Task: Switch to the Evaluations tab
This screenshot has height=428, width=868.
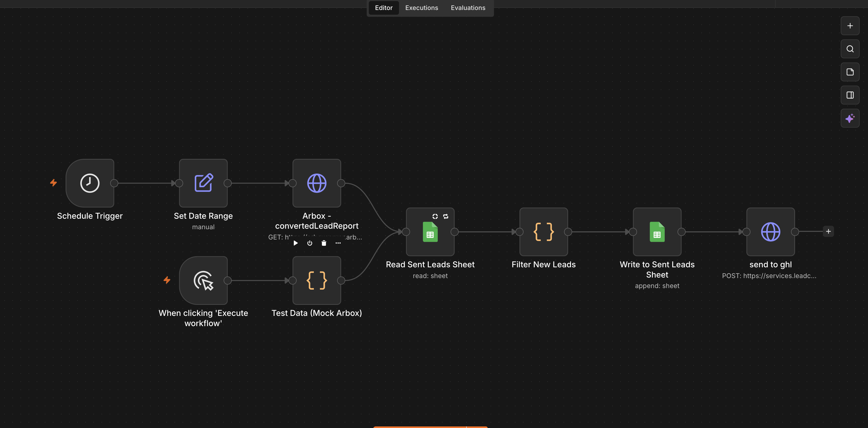Action: (x=468, y=8)
